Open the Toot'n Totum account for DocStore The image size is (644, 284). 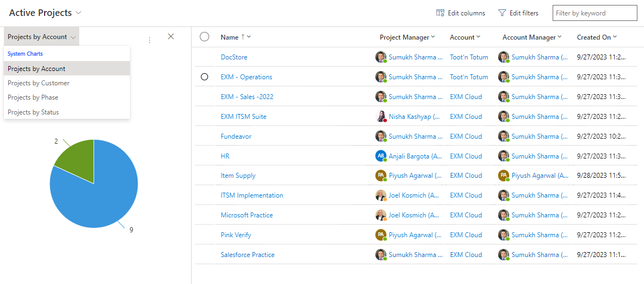click(x=469, y=57)
